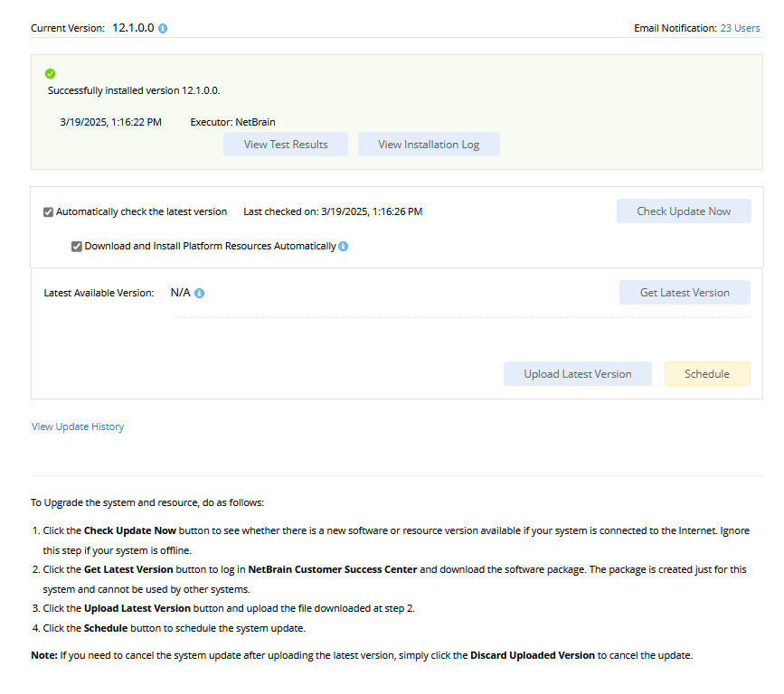This screenshot has width=784, height=694.
Task: Click the Last checked on timestamp
Action: click(333, 211)
